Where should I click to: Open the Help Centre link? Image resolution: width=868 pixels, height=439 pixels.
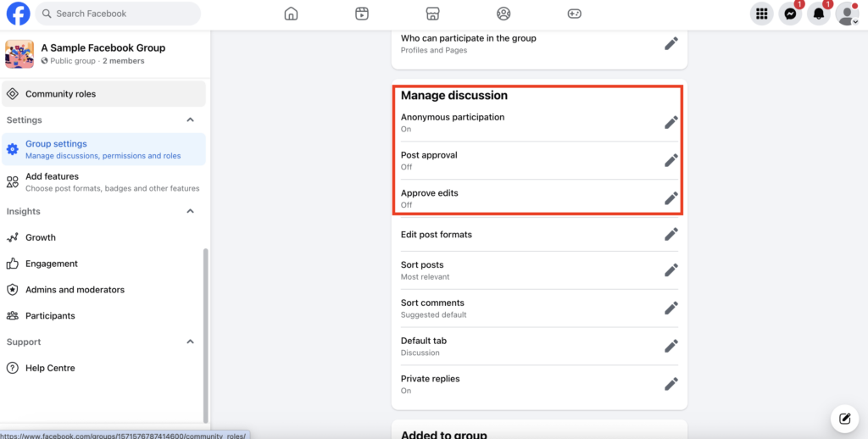[50, 369]
